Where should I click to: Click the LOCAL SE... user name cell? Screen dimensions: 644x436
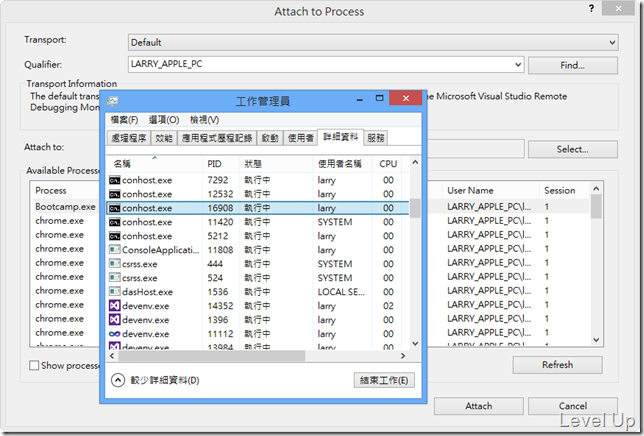point(341,292)
